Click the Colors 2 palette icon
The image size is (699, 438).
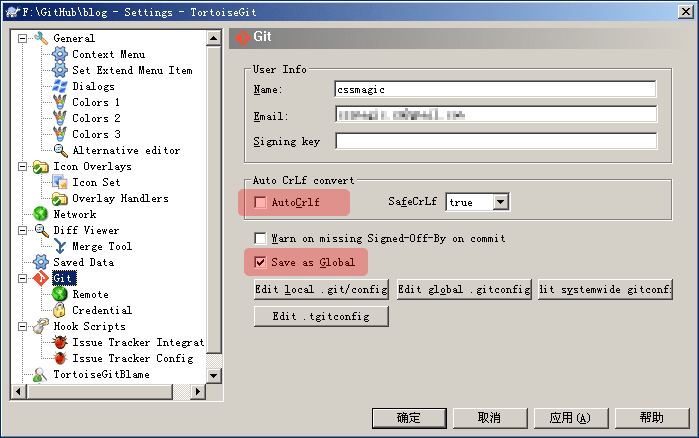(x=60, y=119)
